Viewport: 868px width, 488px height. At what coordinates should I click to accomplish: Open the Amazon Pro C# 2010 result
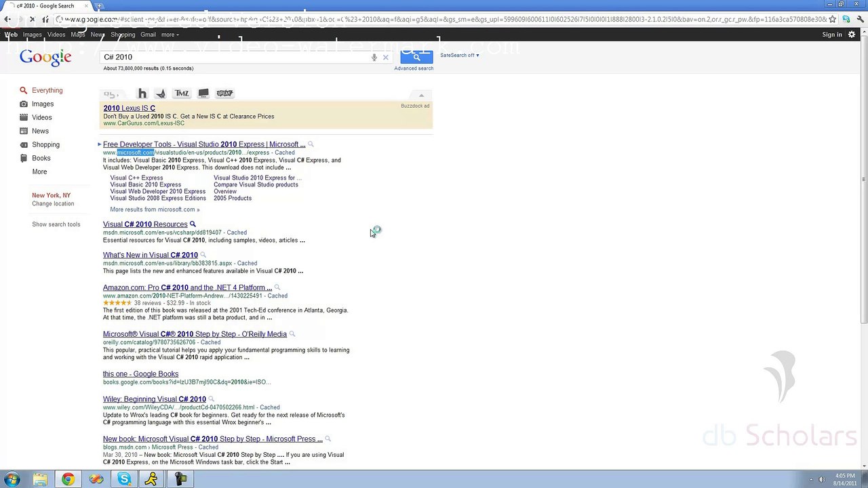187,288
